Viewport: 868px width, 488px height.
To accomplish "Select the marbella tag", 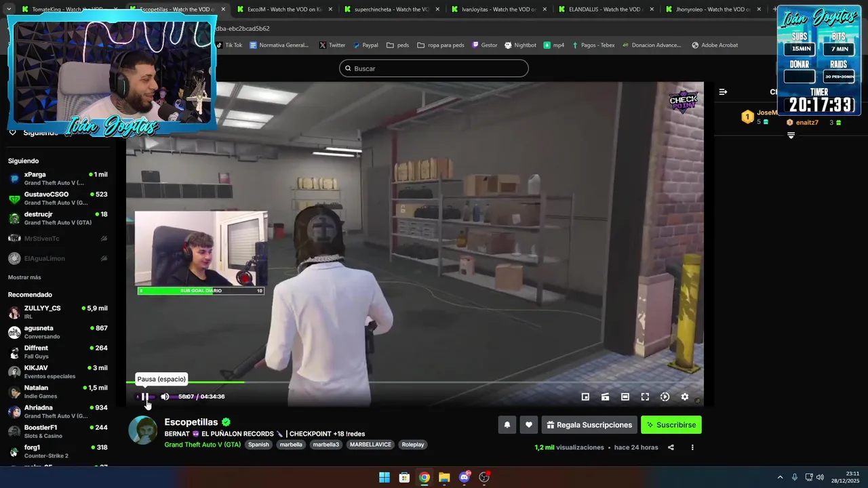I will click(291, 445).
